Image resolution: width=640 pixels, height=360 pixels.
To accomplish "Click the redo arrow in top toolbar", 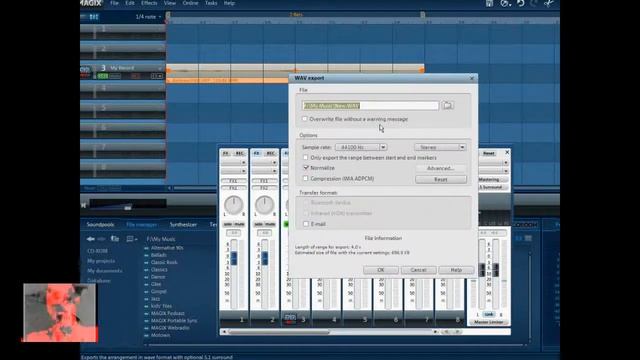I will click(x=534, y=3).
